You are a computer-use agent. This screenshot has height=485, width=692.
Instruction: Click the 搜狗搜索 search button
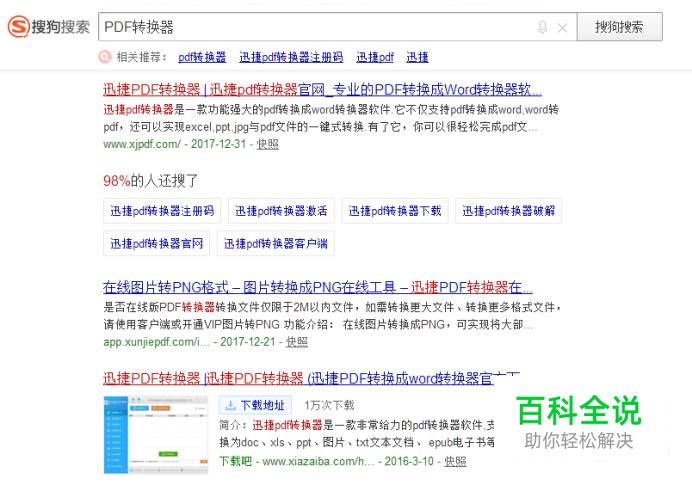tap(619, 27)
